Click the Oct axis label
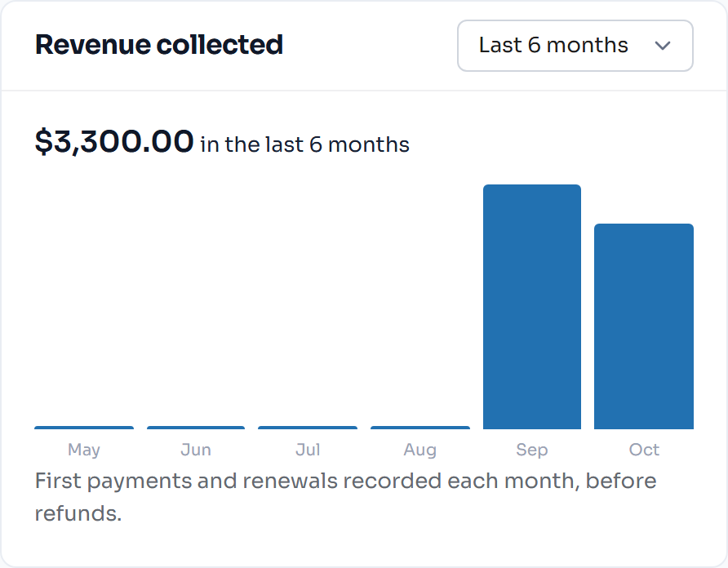The width and height of the screenshot is (728, 568). 644,450
